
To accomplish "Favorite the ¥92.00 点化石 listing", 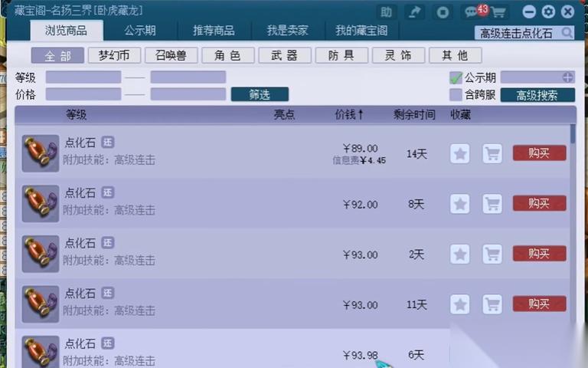I will point(460,204).
